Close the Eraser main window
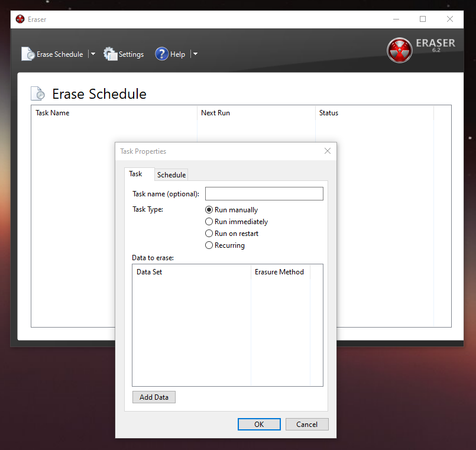 pyautogui.click(x=450, y=19)
